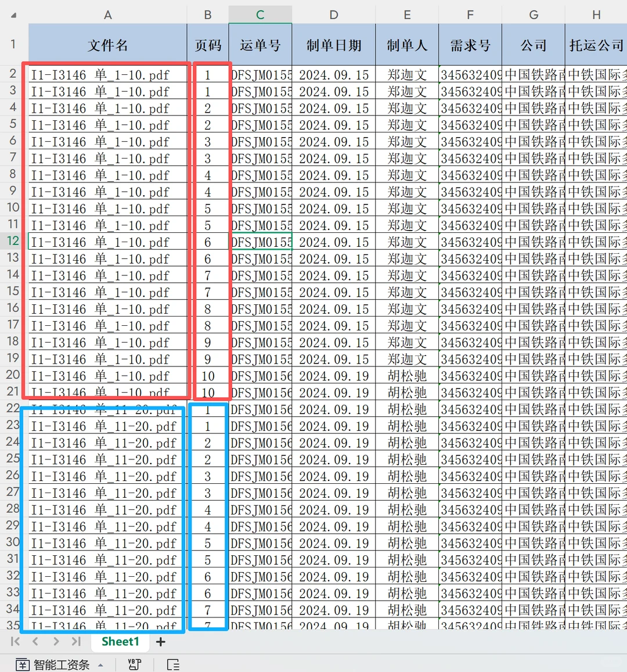
Task: Click the selected cell C12
Action: [260, 242]
